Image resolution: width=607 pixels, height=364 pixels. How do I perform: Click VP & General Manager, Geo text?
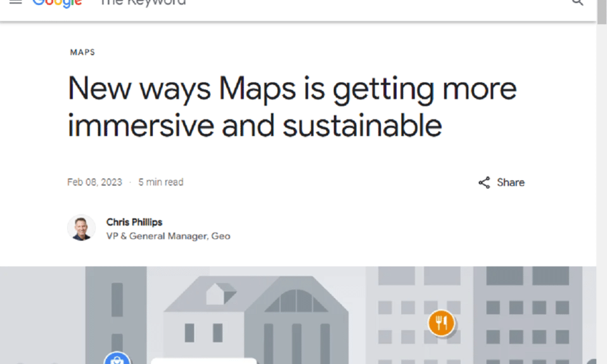point(169,236)
